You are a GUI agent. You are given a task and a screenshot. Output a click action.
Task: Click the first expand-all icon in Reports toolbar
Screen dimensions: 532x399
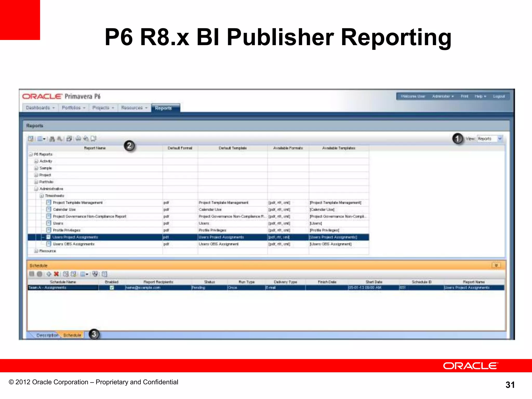pos(31,139)
